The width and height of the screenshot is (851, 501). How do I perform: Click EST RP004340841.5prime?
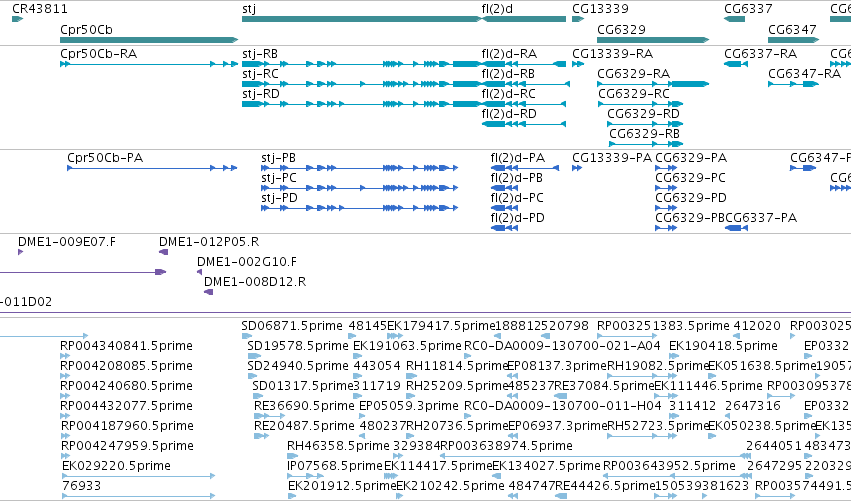[65, 357]
